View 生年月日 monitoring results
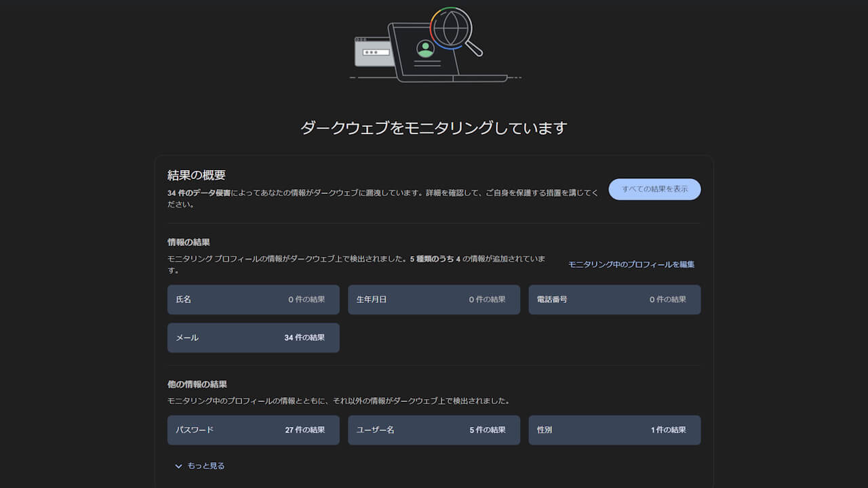The width and height of the screenshot is (868, 488). (x=434, y=300)
